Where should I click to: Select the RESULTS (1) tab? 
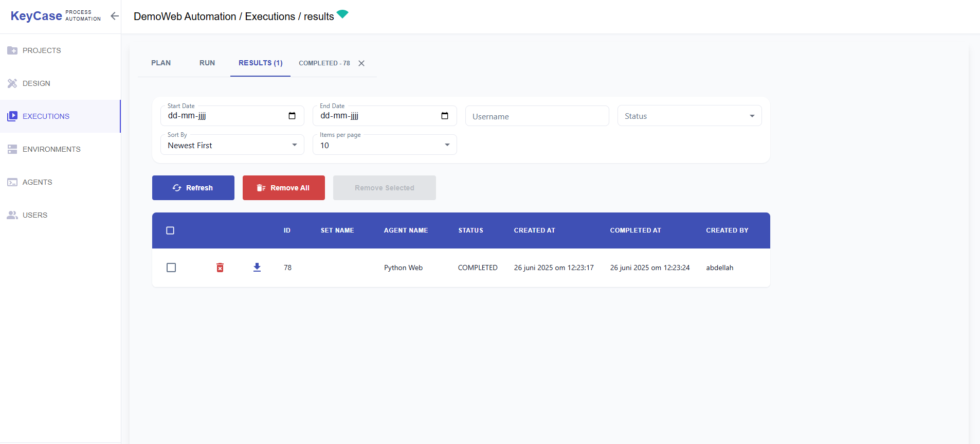pyautogui.click(x=261, y=63)
